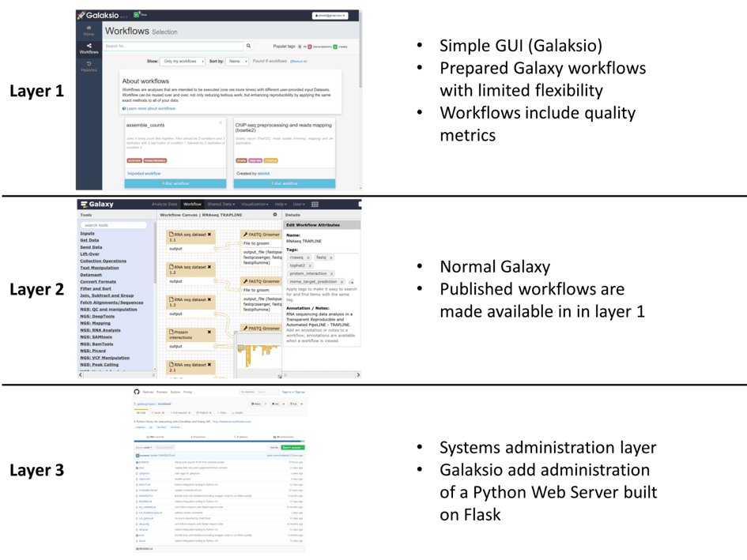
Task: Click the magnifier search icon in Galaksio
Action: click(249, 45)
